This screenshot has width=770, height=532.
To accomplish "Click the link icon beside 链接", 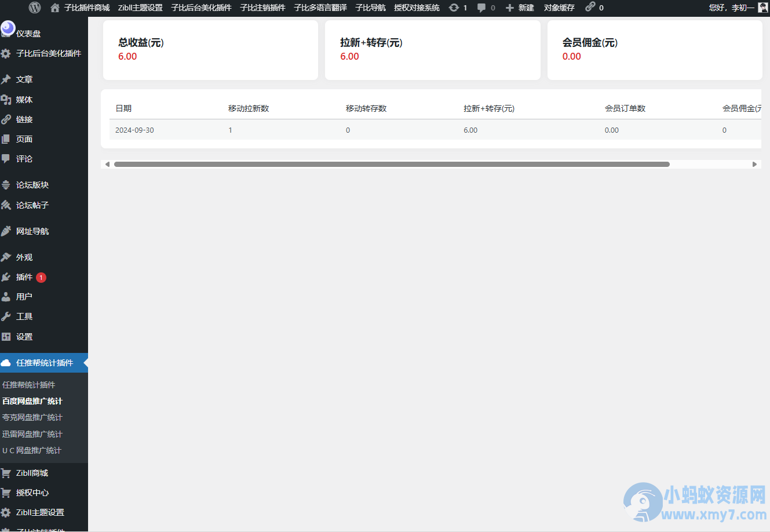I will click(6, 119).
